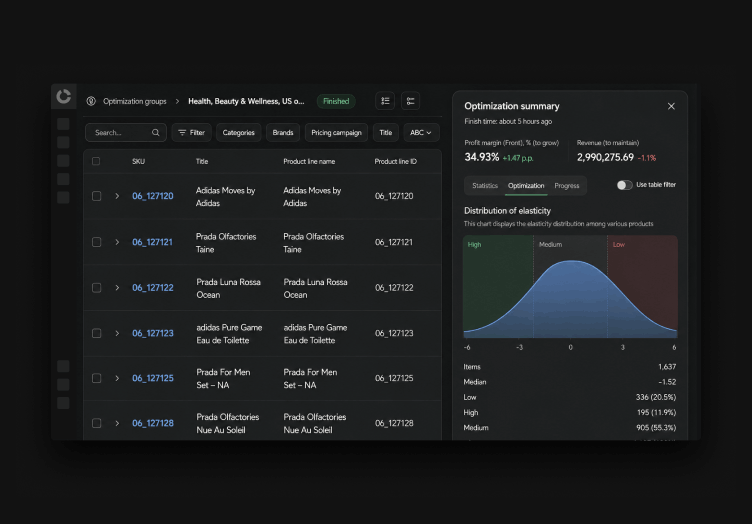The height and width of the screenshot is (524, 752).
Task: Expand the Prada Luna Rossa Ocean row
Action: click(x=117, y=288)
